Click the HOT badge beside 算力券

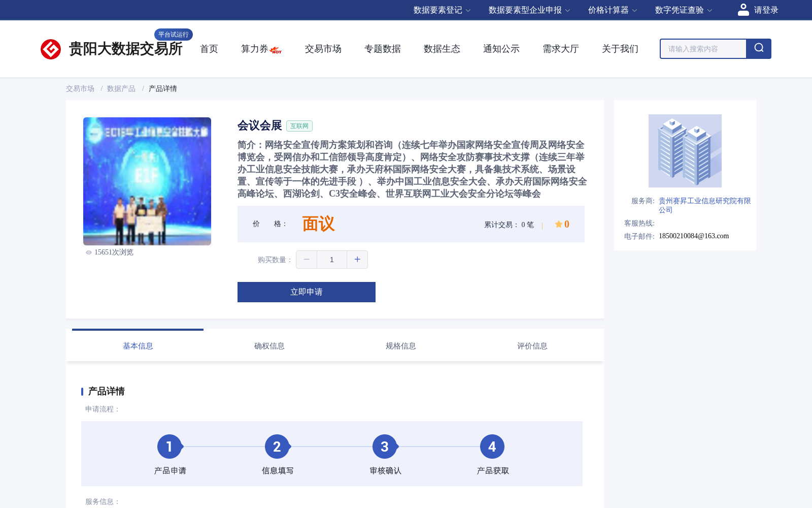point(276,50)
